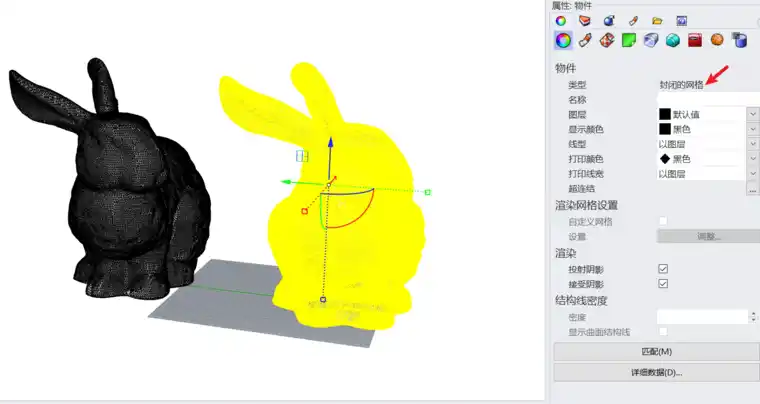The width and height of the screenshot is (760, 404).
Task: Uncheck the 接受阴影 checkbox
Action: 663,284
